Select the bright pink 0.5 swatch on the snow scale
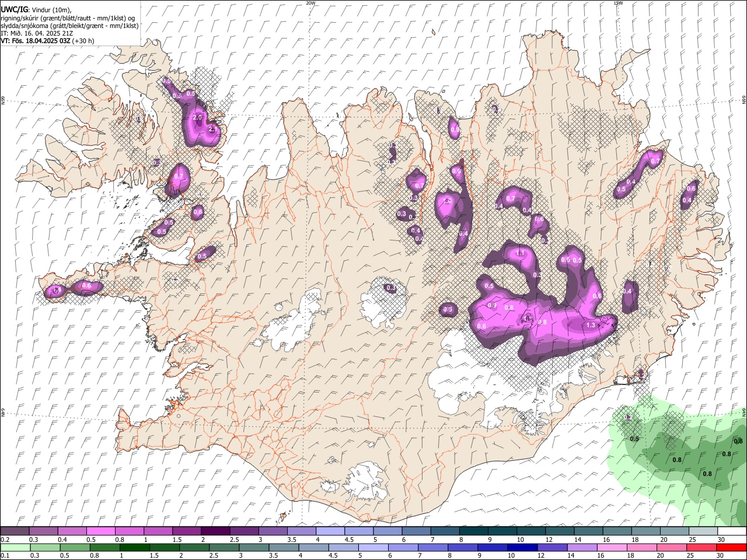Image resolution: width=747 pixels, height=560 pixels. (100, 531)
